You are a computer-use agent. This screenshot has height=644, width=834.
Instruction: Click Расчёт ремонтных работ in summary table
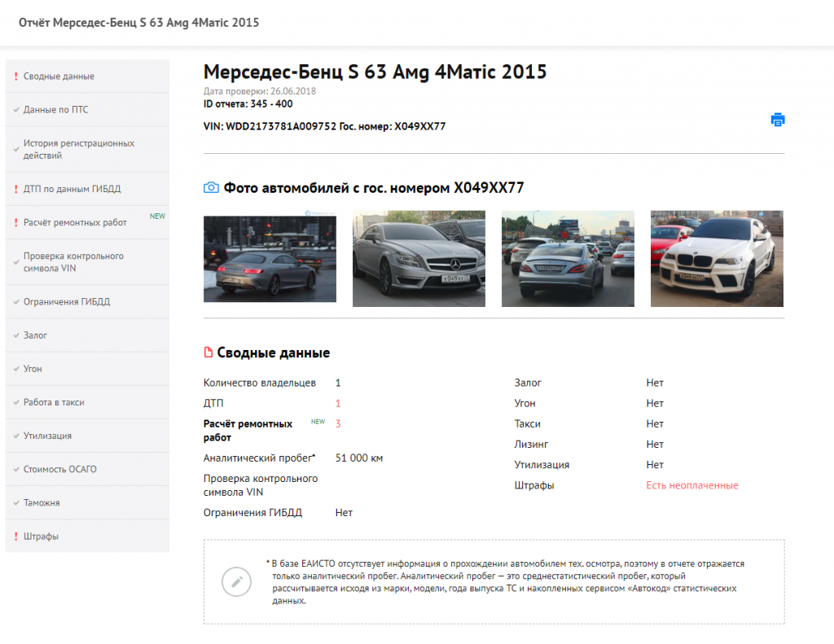click(x=248, y=430)
